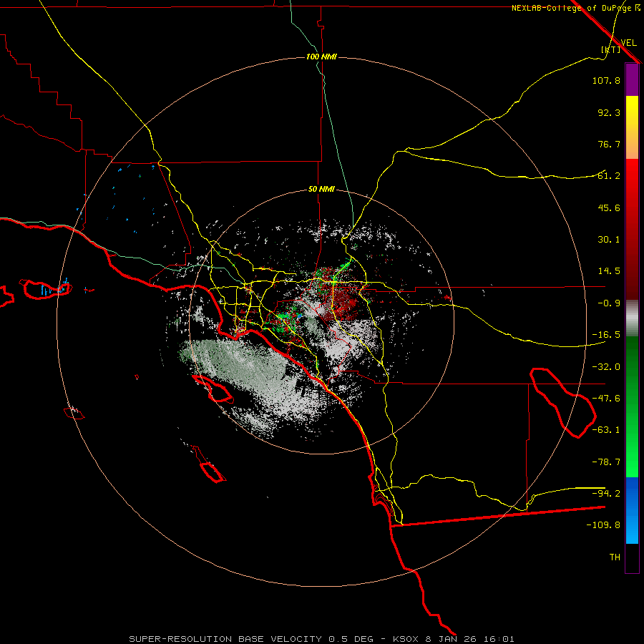Viewport: 644px width, 644px height.
Task: Pick the blue segment of the color scale
Action: pos(632,510)
